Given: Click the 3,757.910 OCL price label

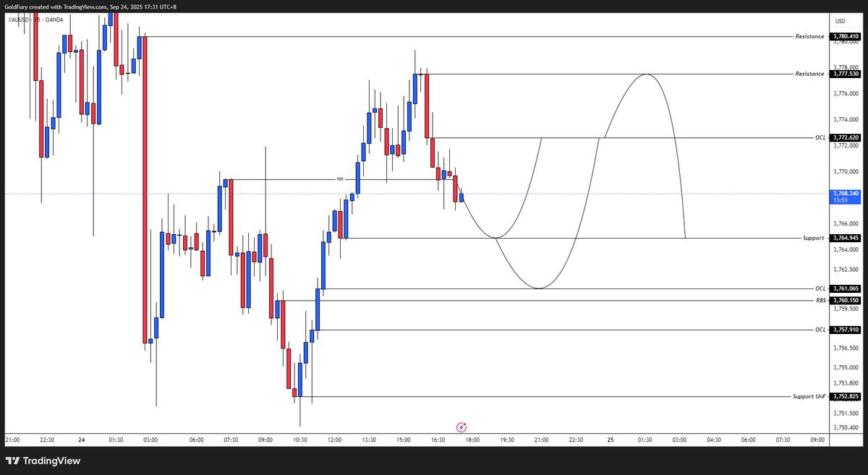Looking at the screenshot, I should click(x=845, y=330).
